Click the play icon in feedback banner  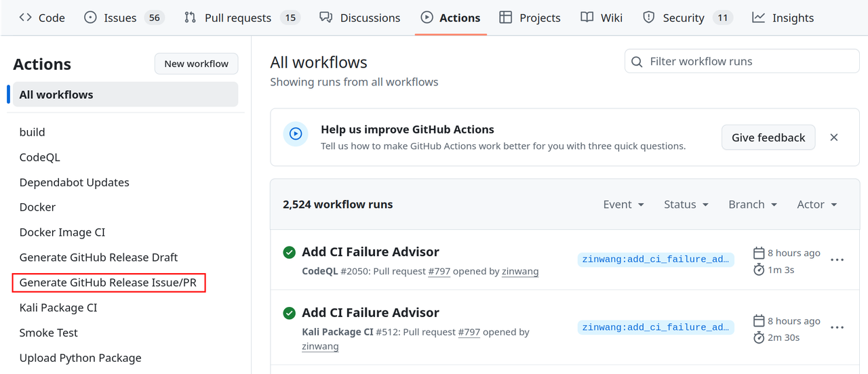pos(296,134)
